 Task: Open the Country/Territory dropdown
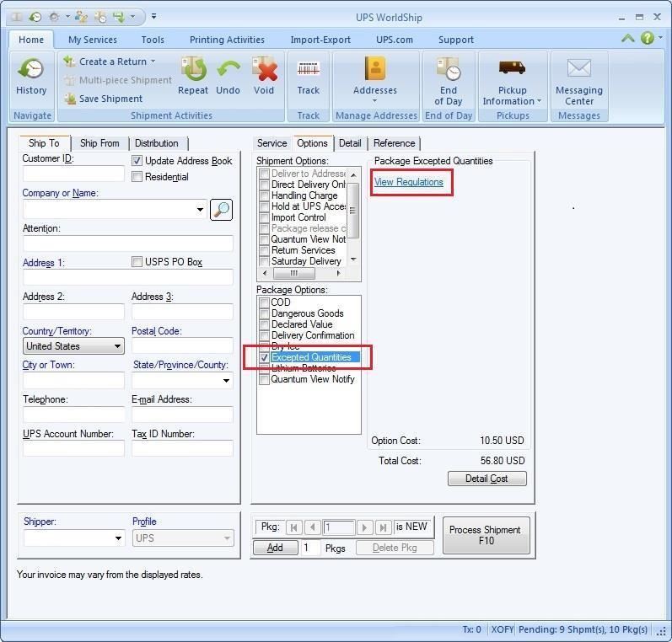(x=117, y=346)
